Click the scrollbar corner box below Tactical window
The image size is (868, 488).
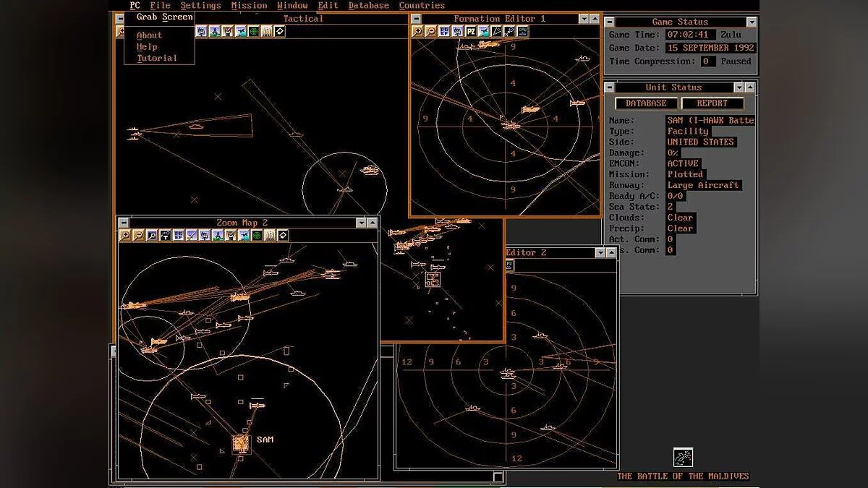(498, 477)
